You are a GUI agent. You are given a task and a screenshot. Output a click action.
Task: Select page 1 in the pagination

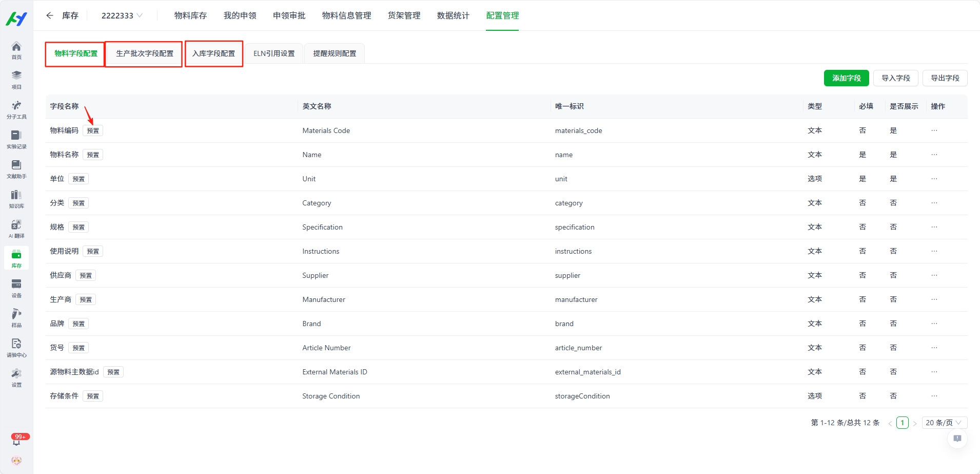(902, 423)
